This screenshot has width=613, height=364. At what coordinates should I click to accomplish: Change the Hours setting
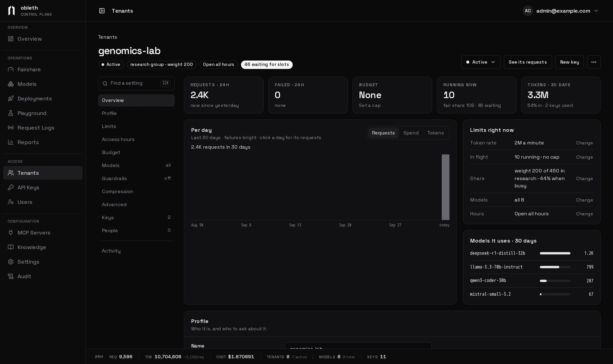(x=584, y=214)
